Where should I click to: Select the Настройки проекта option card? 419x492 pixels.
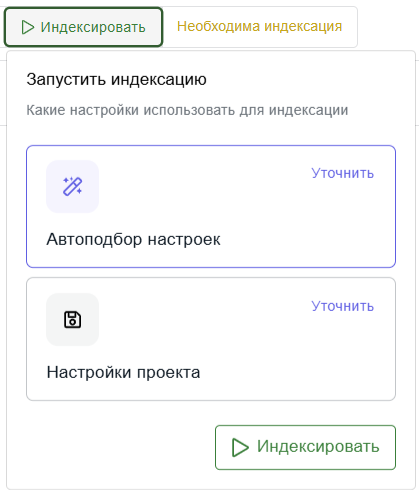point(211,339)
